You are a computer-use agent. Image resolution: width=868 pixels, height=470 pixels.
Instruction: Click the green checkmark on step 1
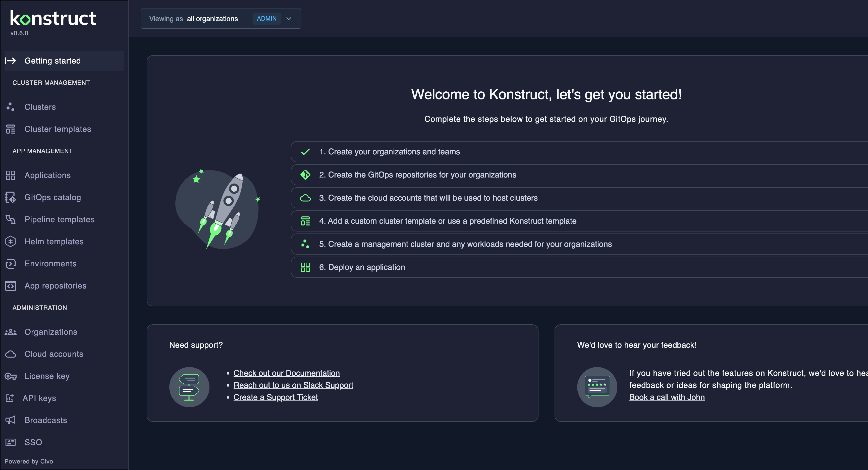click(x=305, y=152)
